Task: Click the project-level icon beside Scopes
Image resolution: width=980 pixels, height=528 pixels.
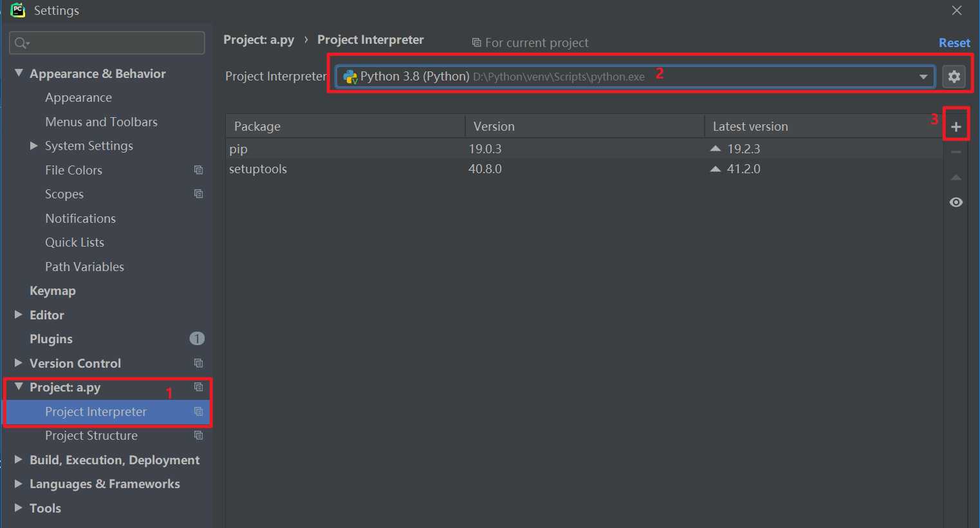Action: [x=198, y=194]
